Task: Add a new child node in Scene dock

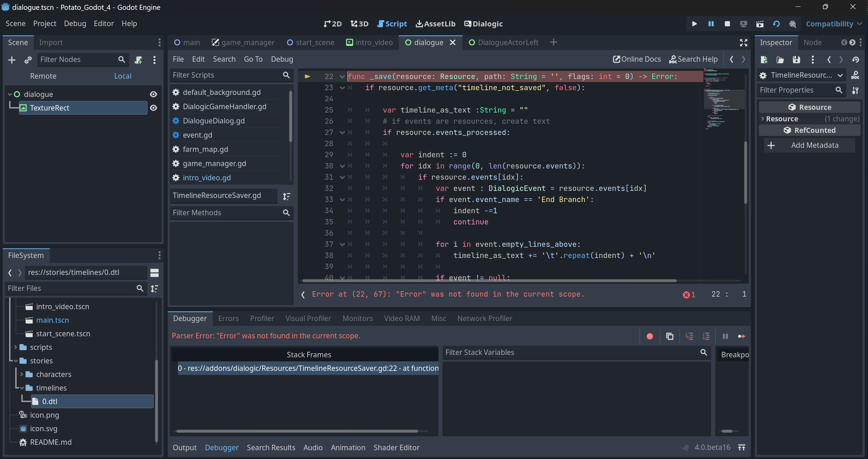Action: pyautogui.click(x=12, y=60)
